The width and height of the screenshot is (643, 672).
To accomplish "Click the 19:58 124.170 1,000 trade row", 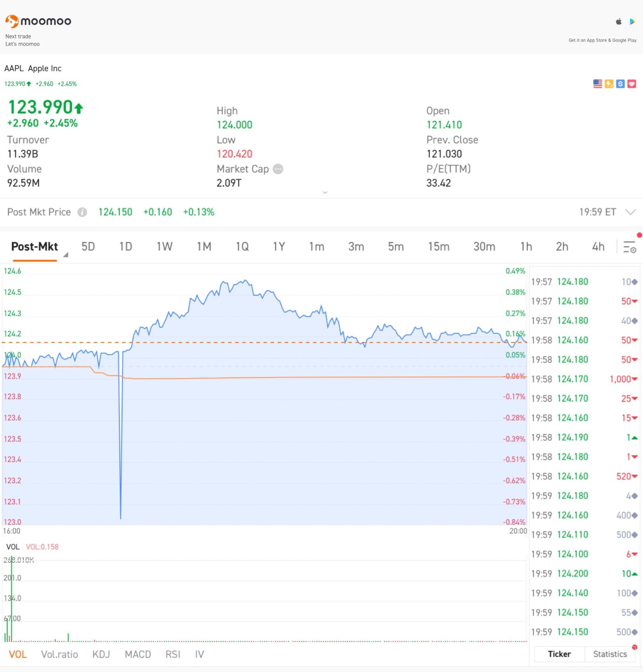I will pyautogui.click(x=584, y=379).
